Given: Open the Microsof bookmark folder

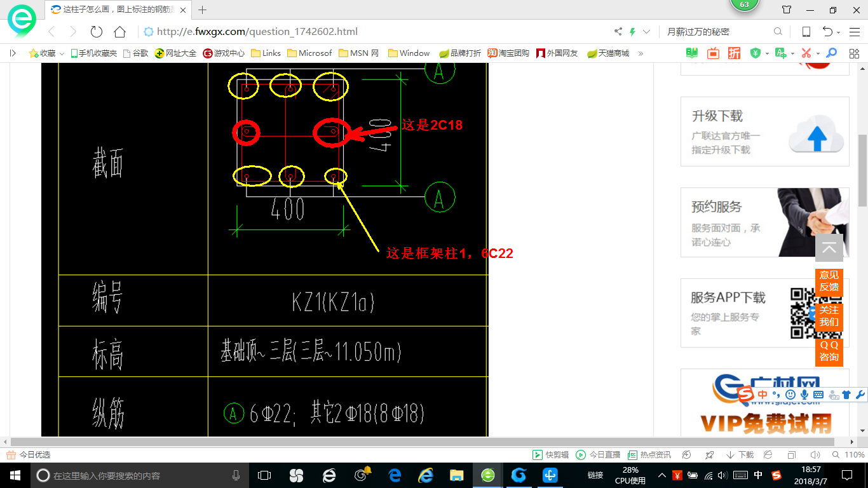Looking at the screenshot, I should pos(309,53).
